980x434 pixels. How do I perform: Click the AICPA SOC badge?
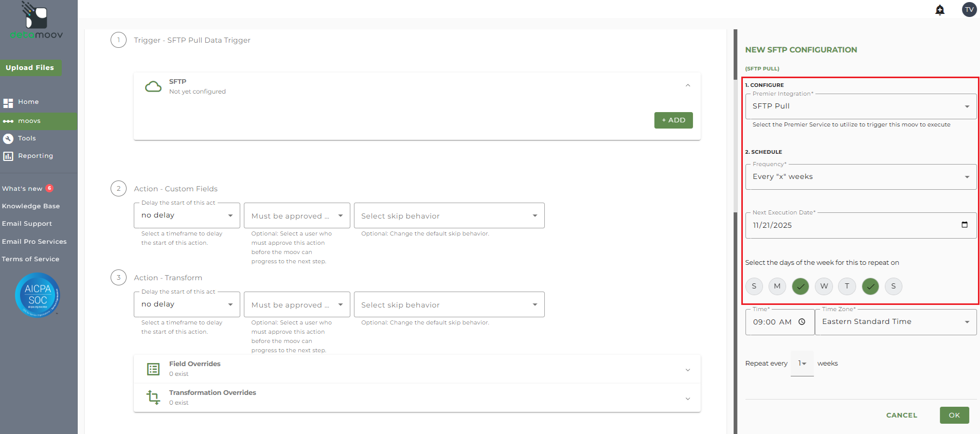tap(38, 295)
